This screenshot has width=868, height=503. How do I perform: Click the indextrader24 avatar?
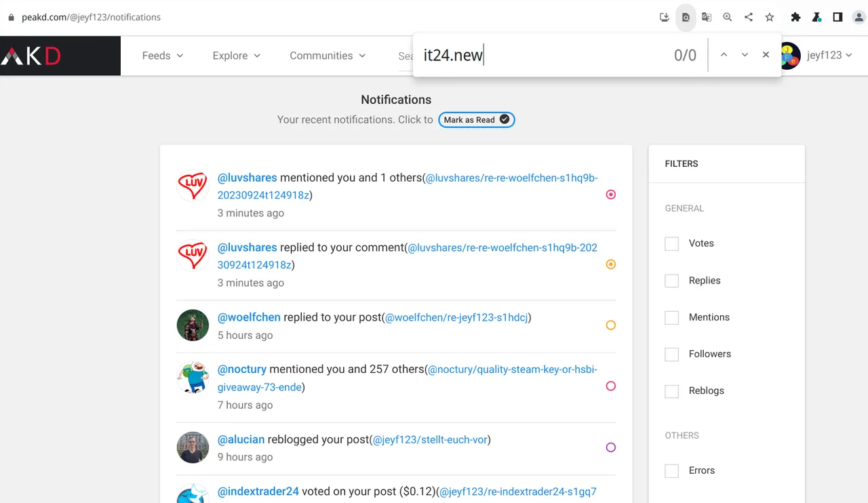point(193,494)
